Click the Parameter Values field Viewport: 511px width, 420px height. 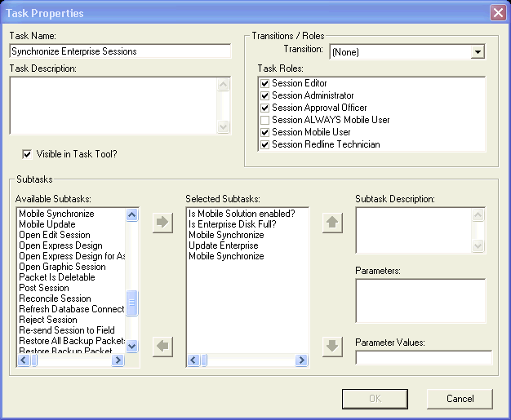(424, 357)
